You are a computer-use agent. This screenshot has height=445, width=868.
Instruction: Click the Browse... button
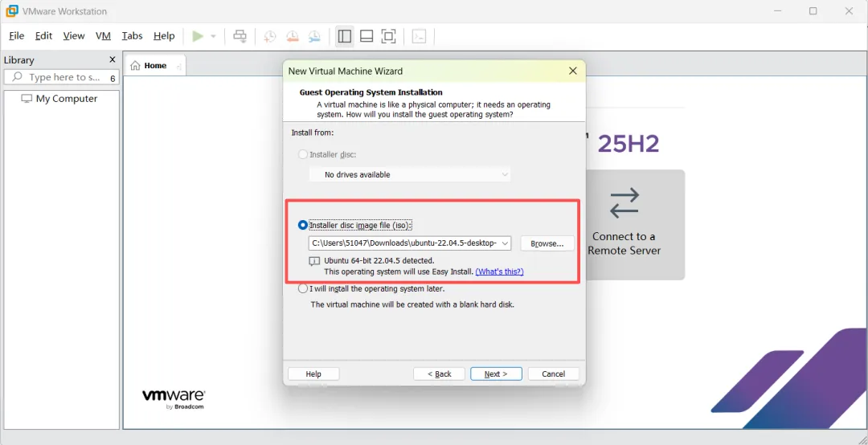[547, 243]
